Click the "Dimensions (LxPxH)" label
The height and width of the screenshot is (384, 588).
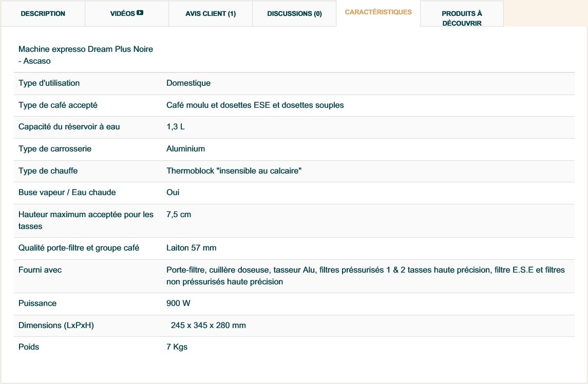click(x=56, y=325)
